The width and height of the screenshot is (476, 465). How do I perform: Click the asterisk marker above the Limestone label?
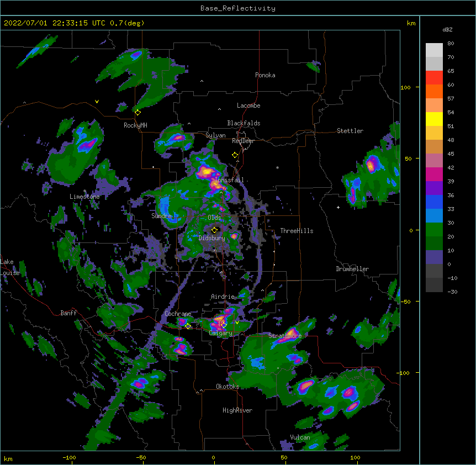point(84,191)
